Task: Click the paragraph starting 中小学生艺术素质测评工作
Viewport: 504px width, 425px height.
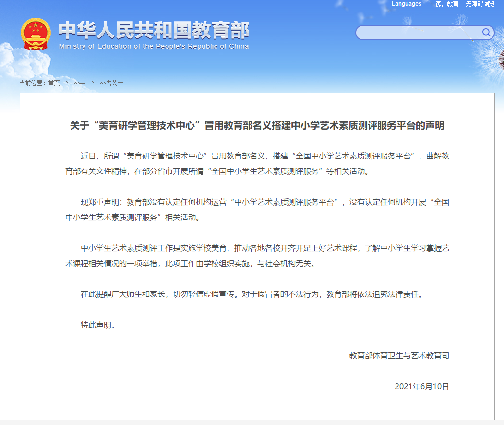Action: (x=257, y=256)
